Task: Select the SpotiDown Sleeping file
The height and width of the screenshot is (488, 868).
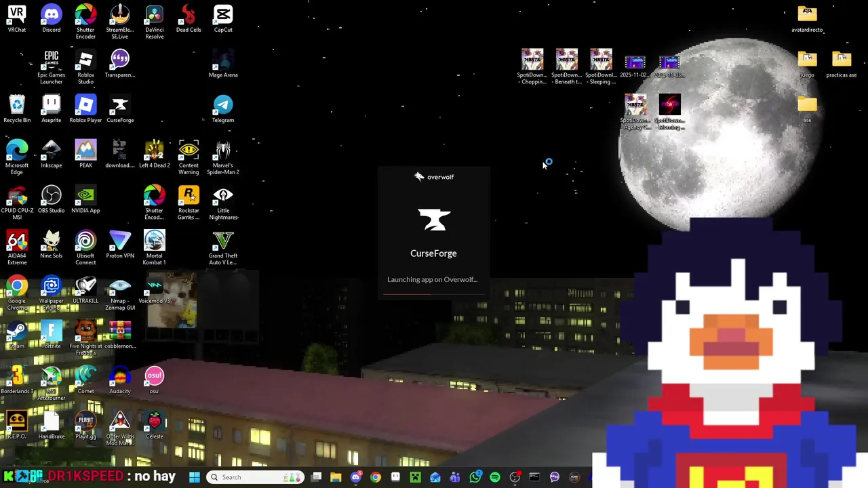Action: click(601, 67)
